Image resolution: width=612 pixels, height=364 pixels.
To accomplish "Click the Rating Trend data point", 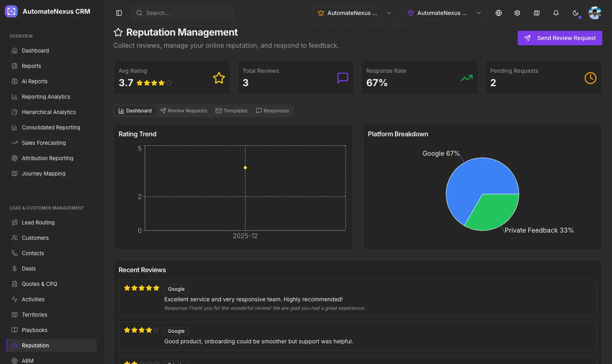I will click(245, 167).
